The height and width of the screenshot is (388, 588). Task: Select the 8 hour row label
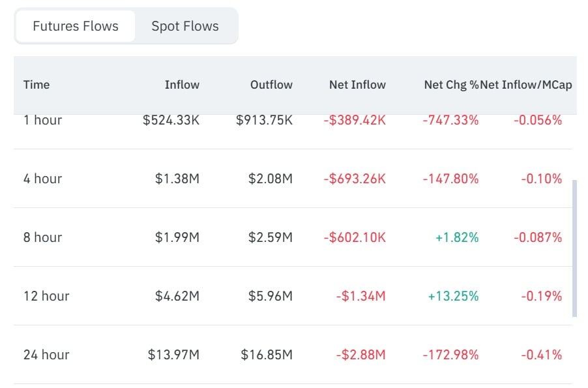point(42,237)
